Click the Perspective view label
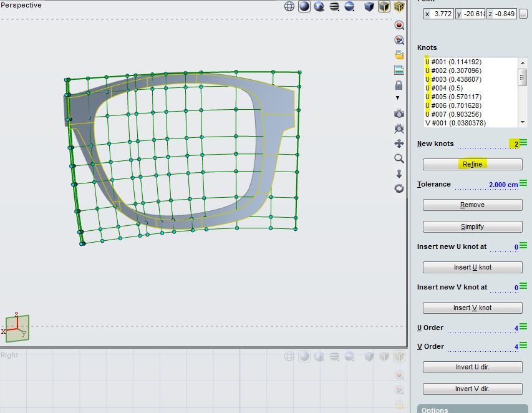The height and width of the screenshot is (413, 532). (x=21, y=5)
